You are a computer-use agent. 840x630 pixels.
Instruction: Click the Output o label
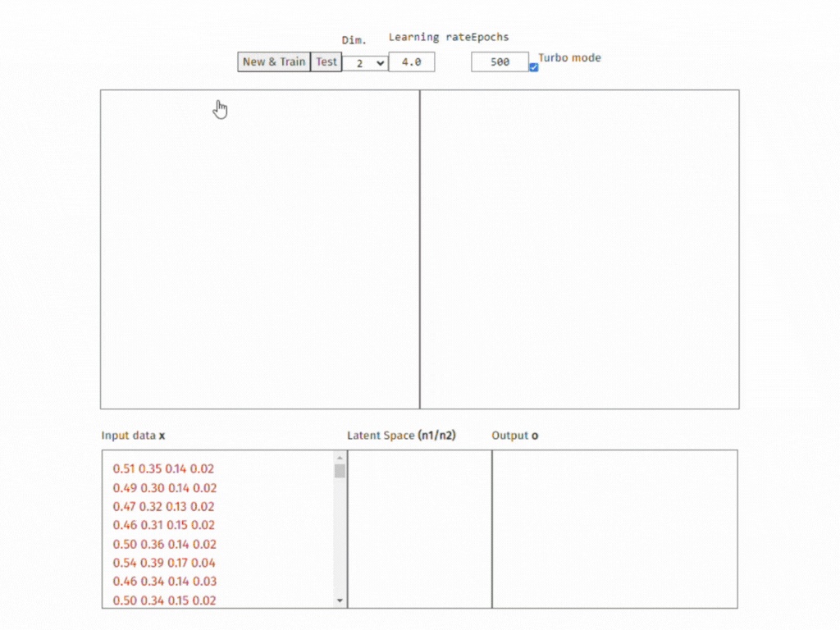click(515, 436)
